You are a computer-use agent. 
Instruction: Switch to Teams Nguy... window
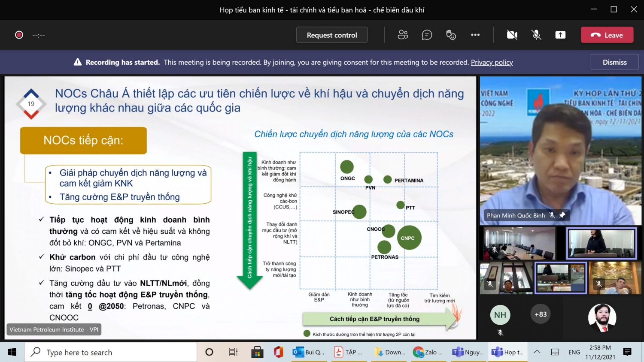[468, 352]
